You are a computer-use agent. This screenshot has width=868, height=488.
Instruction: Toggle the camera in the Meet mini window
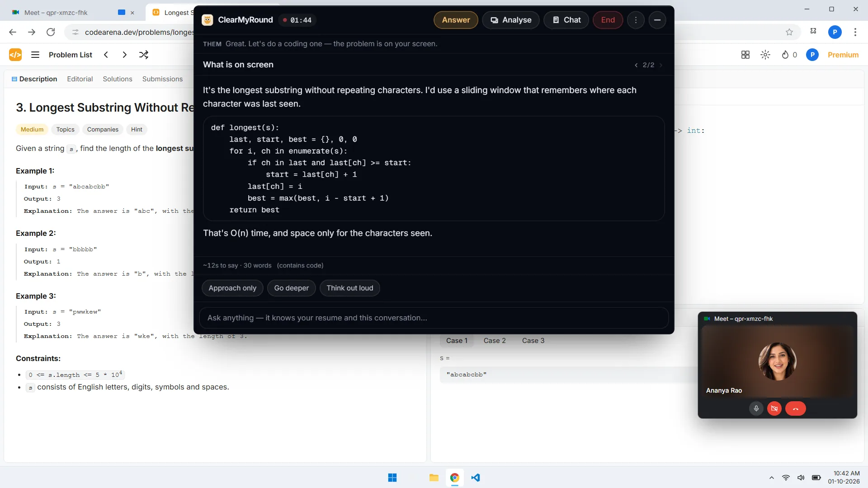click(774, 408)
